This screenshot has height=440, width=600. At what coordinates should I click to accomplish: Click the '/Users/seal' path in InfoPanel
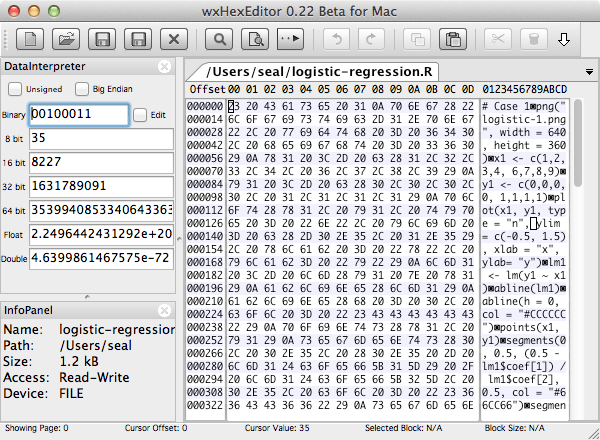tap(96, 345)
